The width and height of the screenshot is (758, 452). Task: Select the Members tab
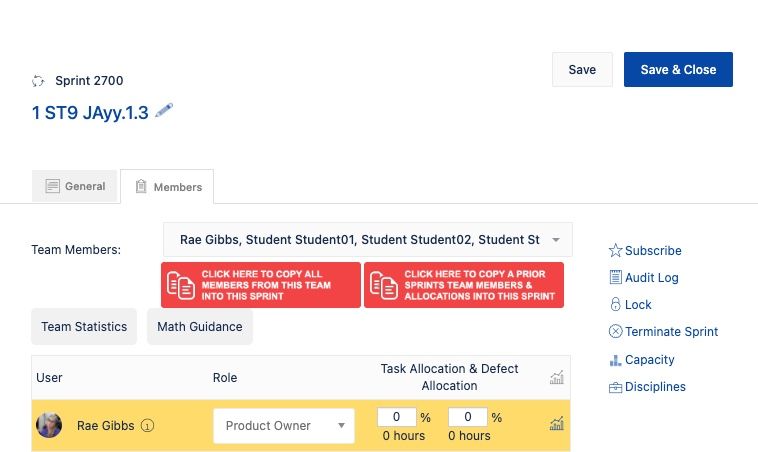pos(167,187)
